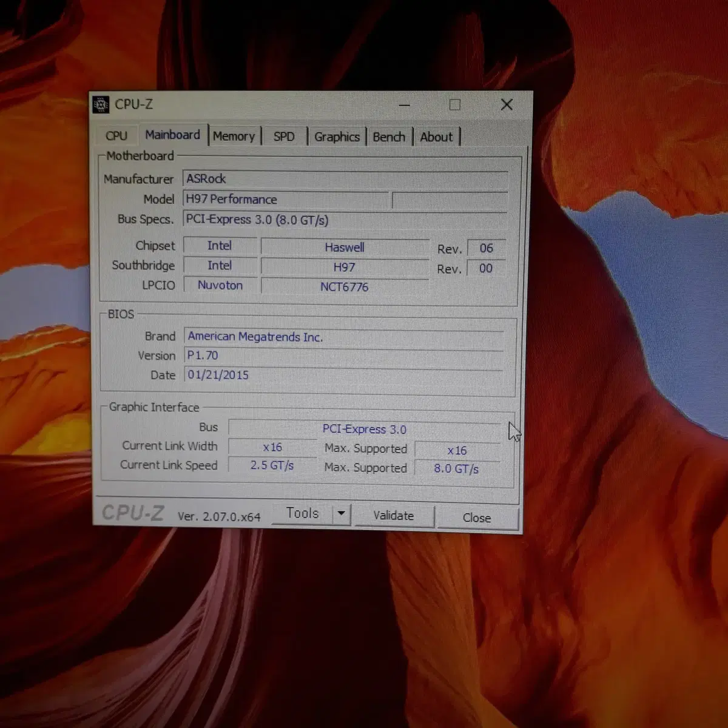Click the BIOS Date label

coord(163,375)
